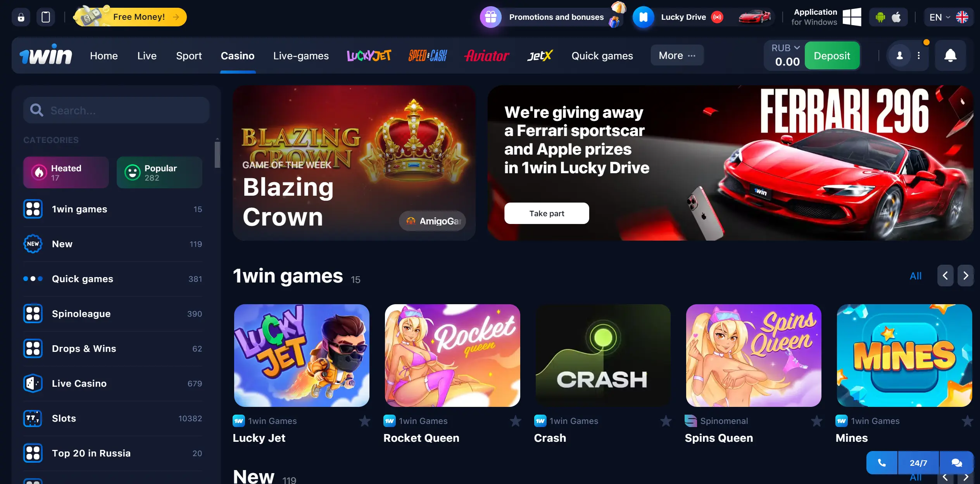Image resolution: width=980 pixels, height=484 pixels.
Task: Click the user profile avatar icon
Action: click(899, 56)
